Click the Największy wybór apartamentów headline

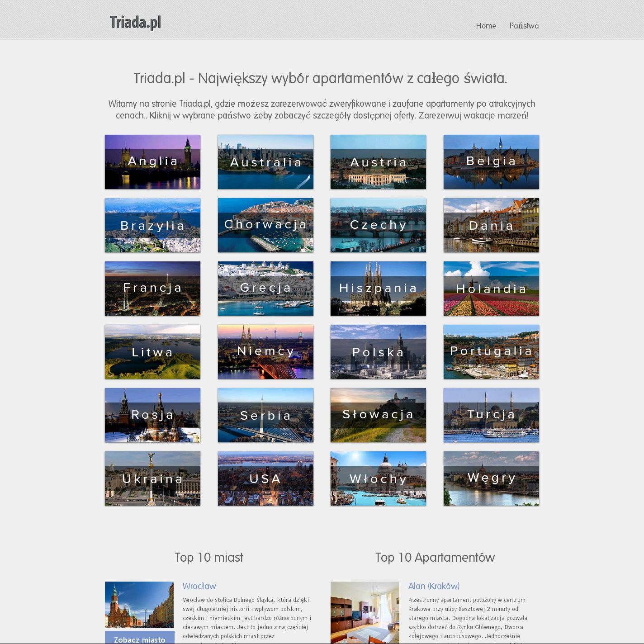point(321,78)
